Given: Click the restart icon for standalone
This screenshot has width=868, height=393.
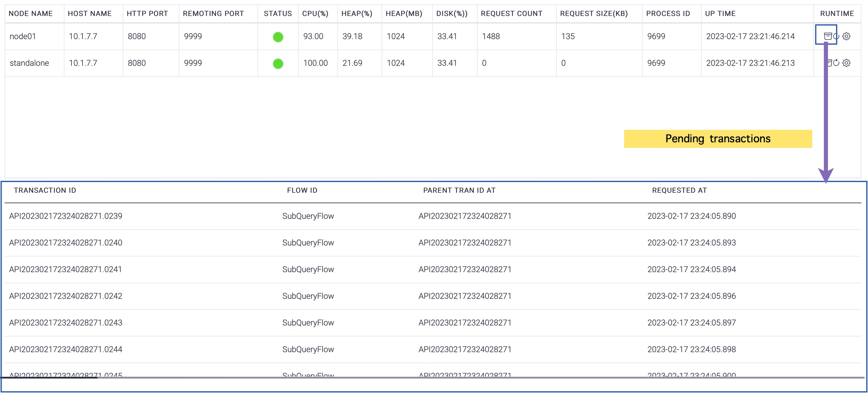Looking at the screenshot, I should 836,63.
